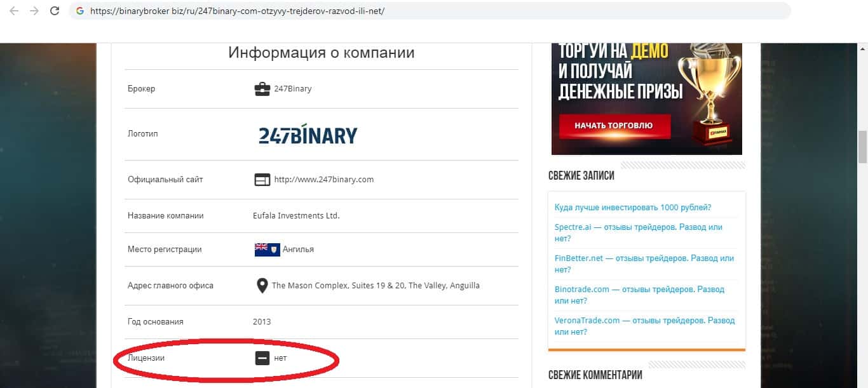Click the Google icon in address bar
This screenshot has width=868, height=388.
pyautogui.click(x=79, y=11)
